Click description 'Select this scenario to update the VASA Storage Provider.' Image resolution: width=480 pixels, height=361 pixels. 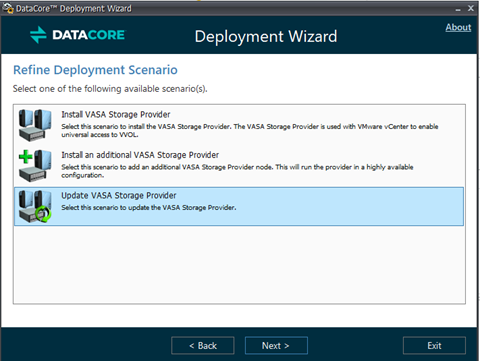(x=149, y=207)
